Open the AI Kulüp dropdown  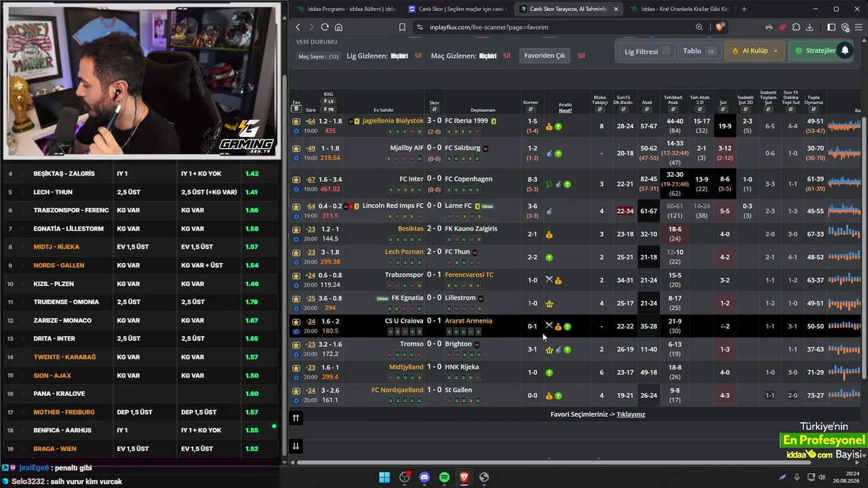point(755,51)
